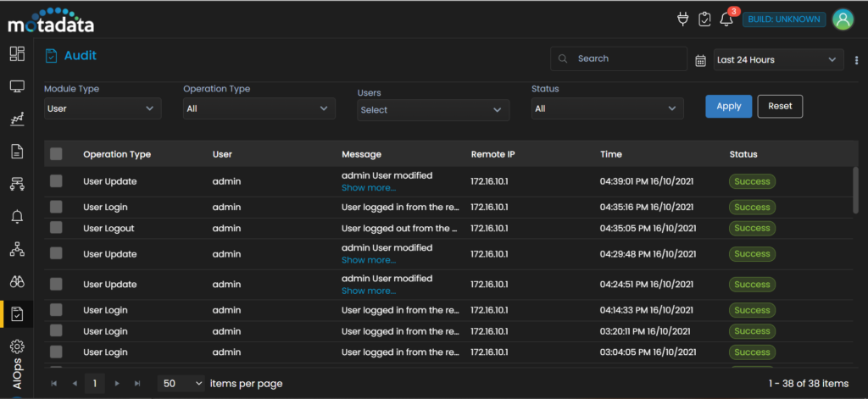
Task: Tick the first User Update row checkbox
Action: tap(56, 181)
